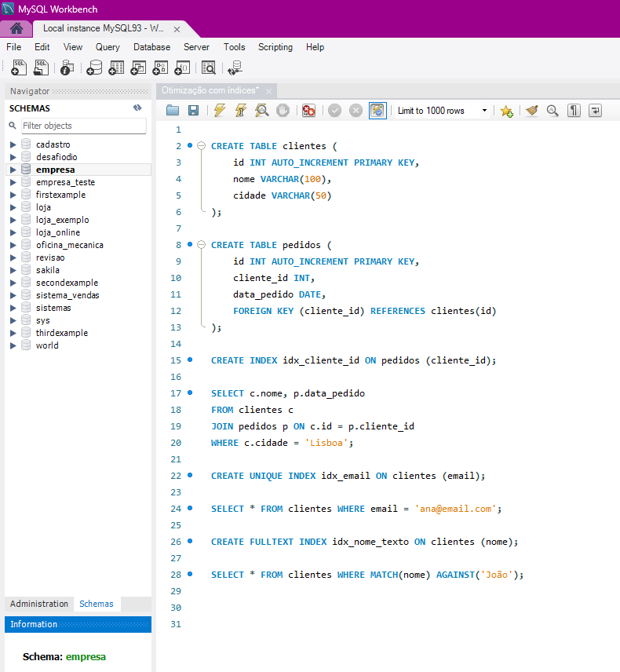Open the Help menu
Screen dimensions: 620x672
pyautogui.click(x=315, y=47)
